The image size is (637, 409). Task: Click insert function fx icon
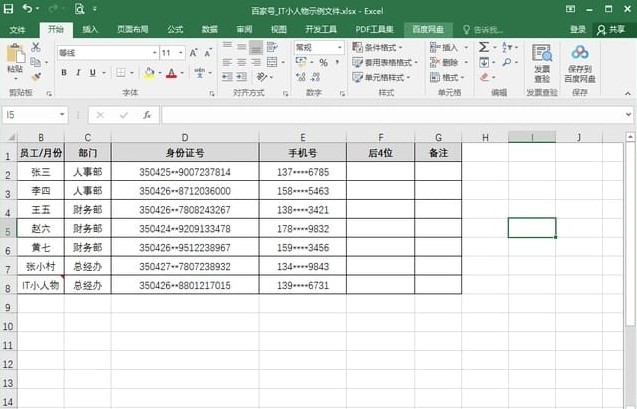[x=147, y=115]
